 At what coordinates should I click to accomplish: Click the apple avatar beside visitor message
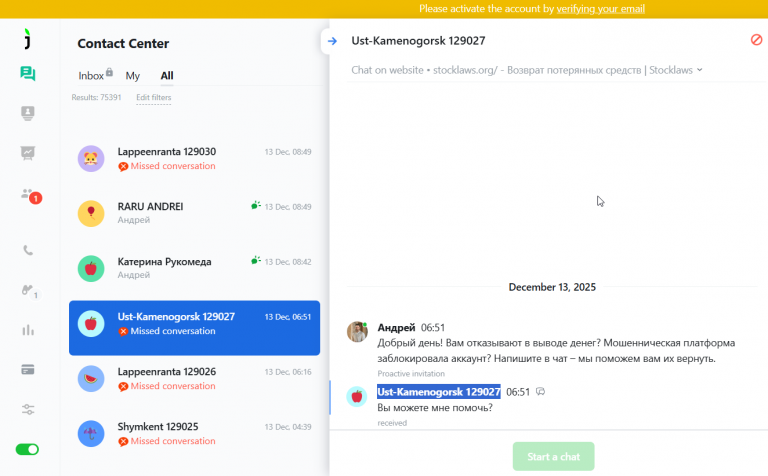(x=357, y=396)
